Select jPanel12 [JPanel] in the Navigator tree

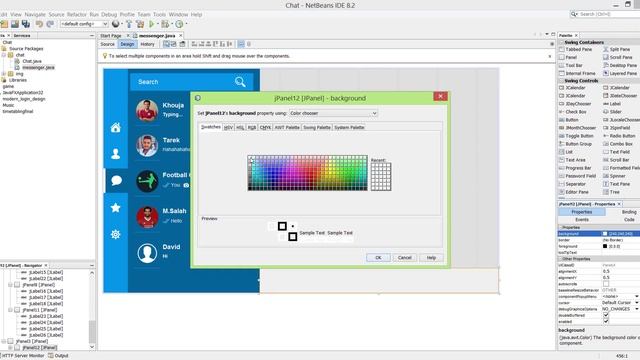(x=40, y=347)
